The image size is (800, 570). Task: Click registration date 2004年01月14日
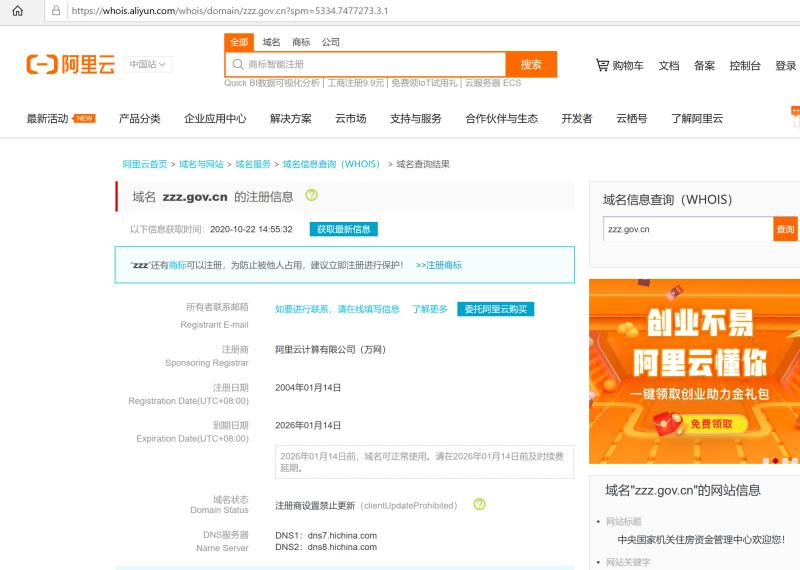tap(308, 387)
